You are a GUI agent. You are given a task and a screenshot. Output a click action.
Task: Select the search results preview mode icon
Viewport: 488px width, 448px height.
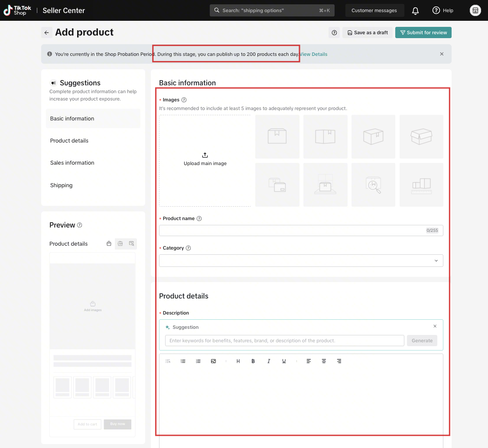coord(131,243)
